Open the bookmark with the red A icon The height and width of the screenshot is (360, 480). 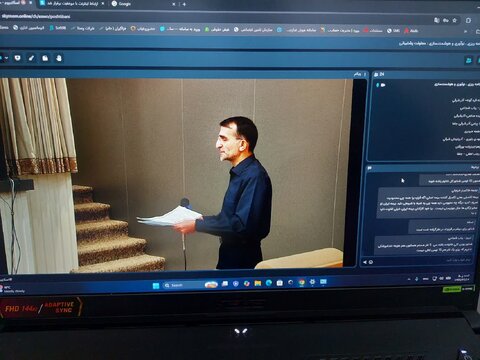click(411, 31)
